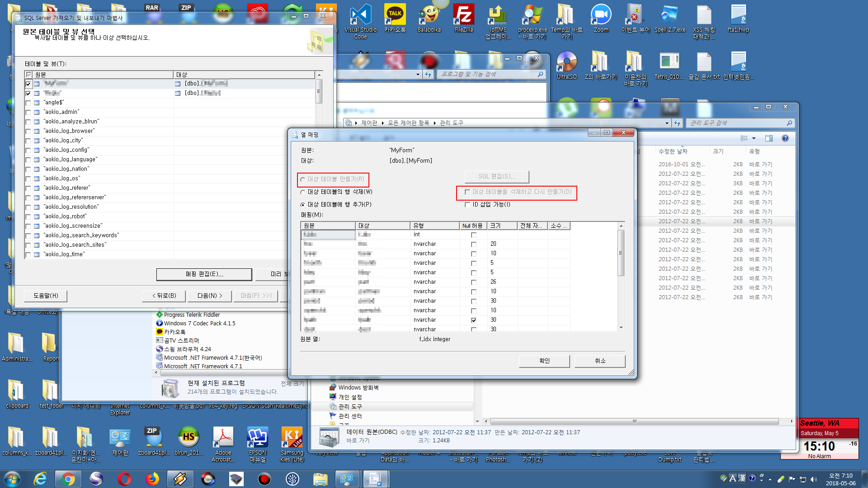Enable the ID 삽입 가능(I) checkbox
Viewport: 868px width, 488px height.
click(467, 205)
